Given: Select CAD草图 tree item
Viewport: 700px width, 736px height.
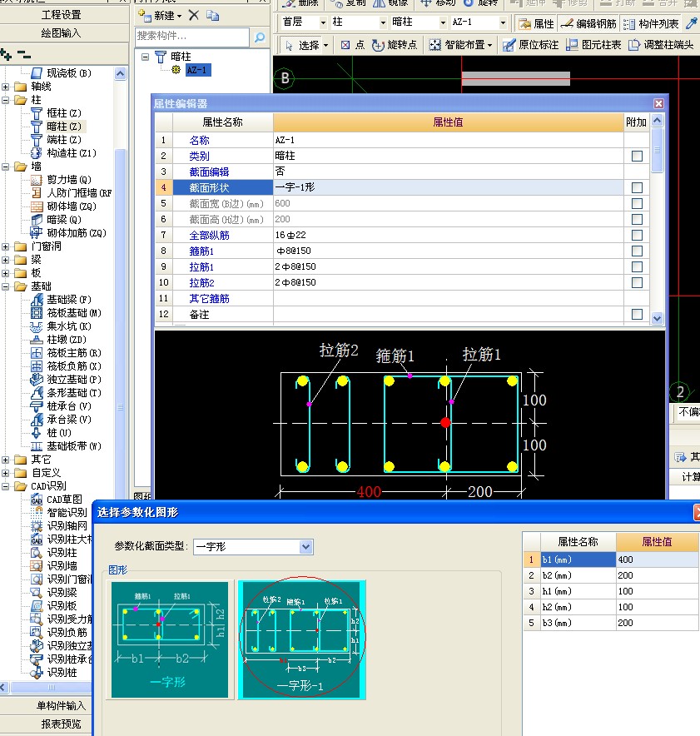Looking at the screenshot, I should tap(64, 500).
